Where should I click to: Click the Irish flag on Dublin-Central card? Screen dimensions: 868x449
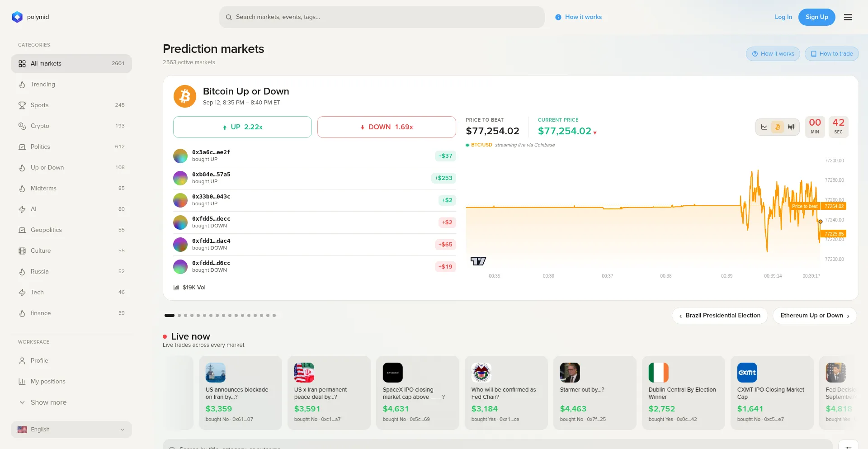coord(659,373)
